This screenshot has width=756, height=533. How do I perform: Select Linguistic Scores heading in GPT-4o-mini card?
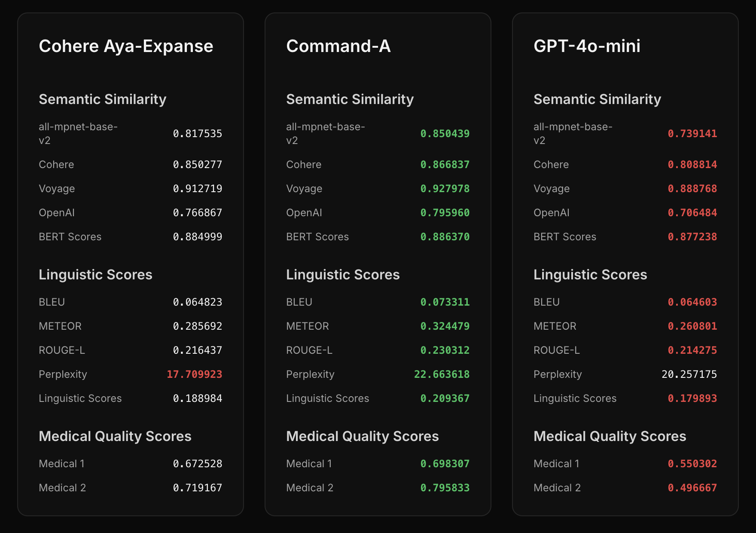point(590,275)
